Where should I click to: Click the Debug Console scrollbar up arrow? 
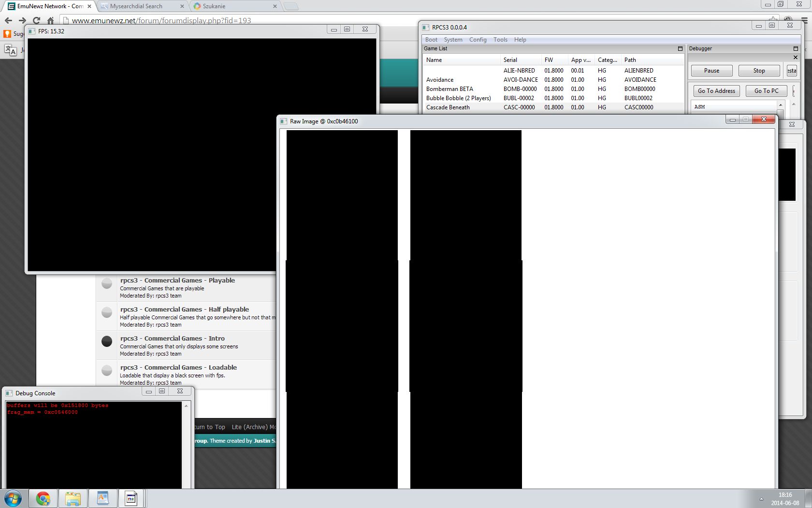(x=186, y=406)
